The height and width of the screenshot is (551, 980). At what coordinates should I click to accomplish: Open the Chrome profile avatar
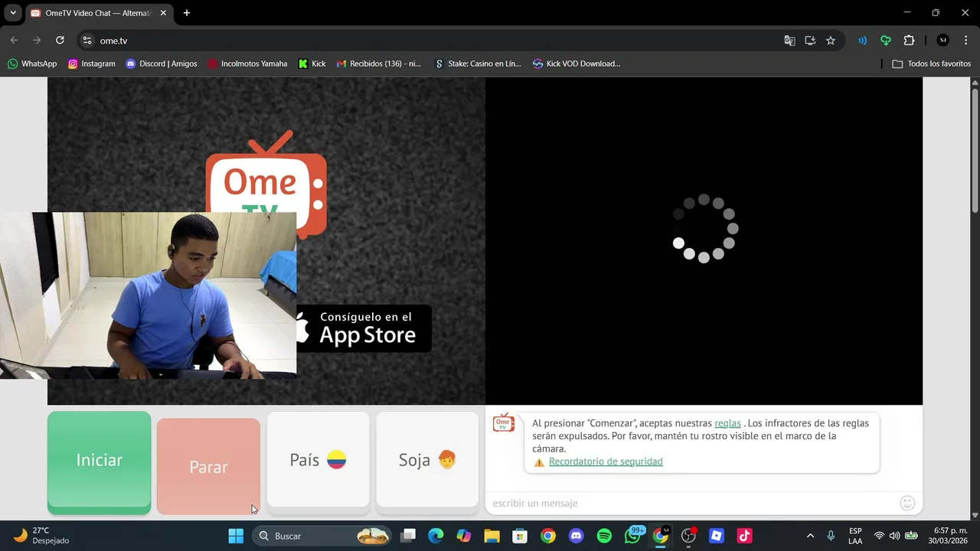point(942,41)
